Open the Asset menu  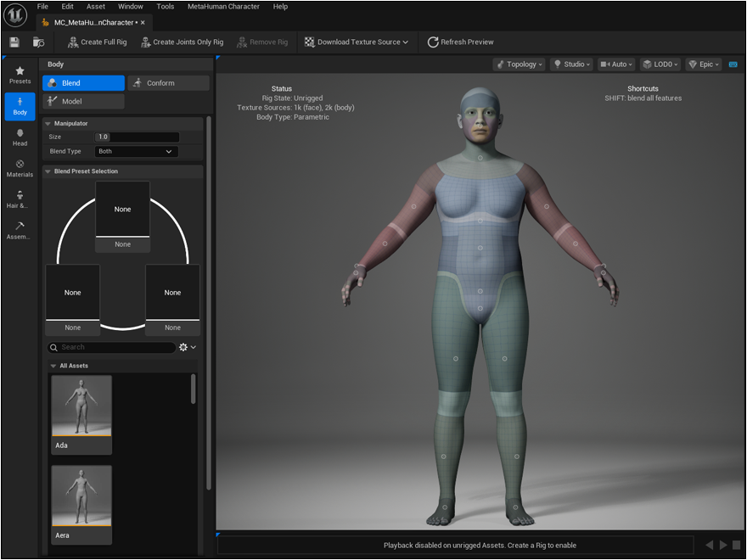click(x=96, y=7)
